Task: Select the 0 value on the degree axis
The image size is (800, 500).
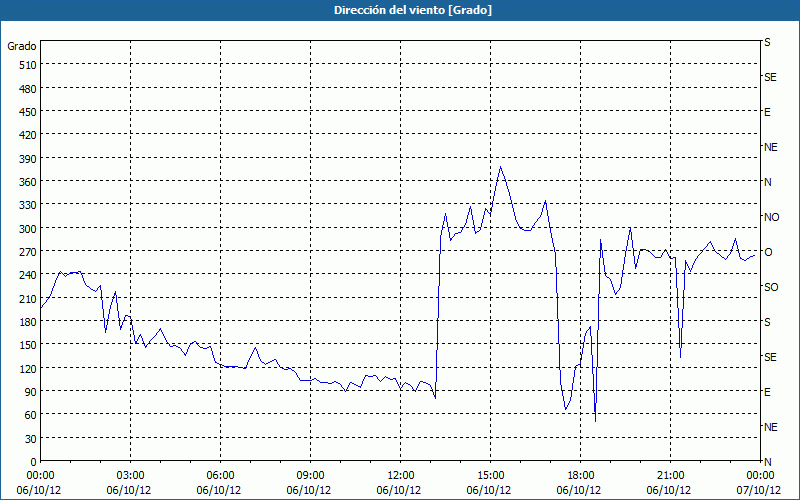Action: pos(34,462)
